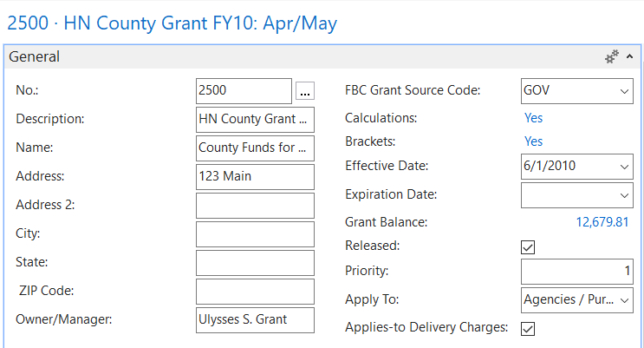
Task: Click the Address field containing 123 Main
Action: (255, 176)
